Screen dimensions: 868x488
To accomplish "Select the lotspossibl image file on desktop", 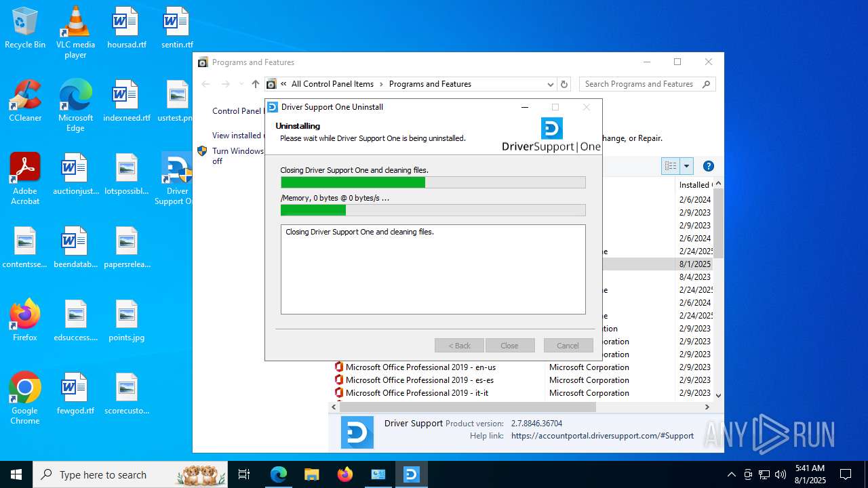I will (x=127, y=175).
